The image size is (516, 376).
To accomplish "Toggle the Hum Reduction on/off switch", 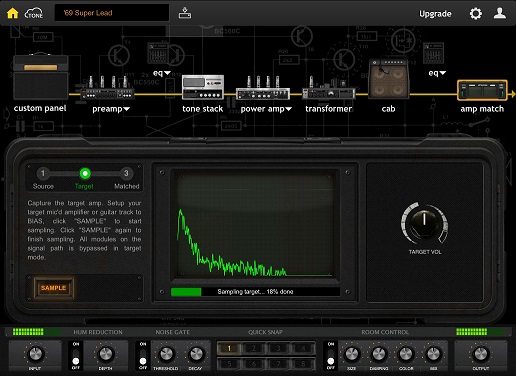I will [76, 356].
